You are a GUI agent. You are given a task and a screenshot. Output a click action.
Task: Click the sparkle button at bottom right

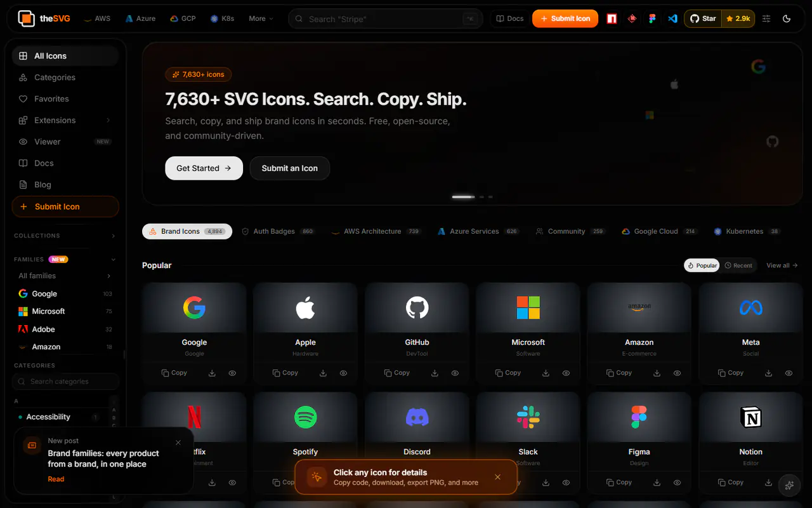click(789, 485)
